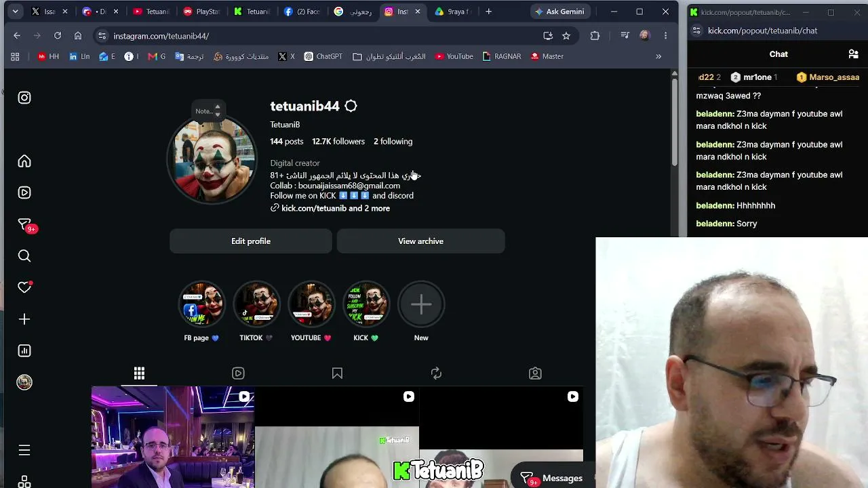Viewport: 868px width, 488px height.
Task: Open Reels from the Instagram sidebar
Action: 24,192
